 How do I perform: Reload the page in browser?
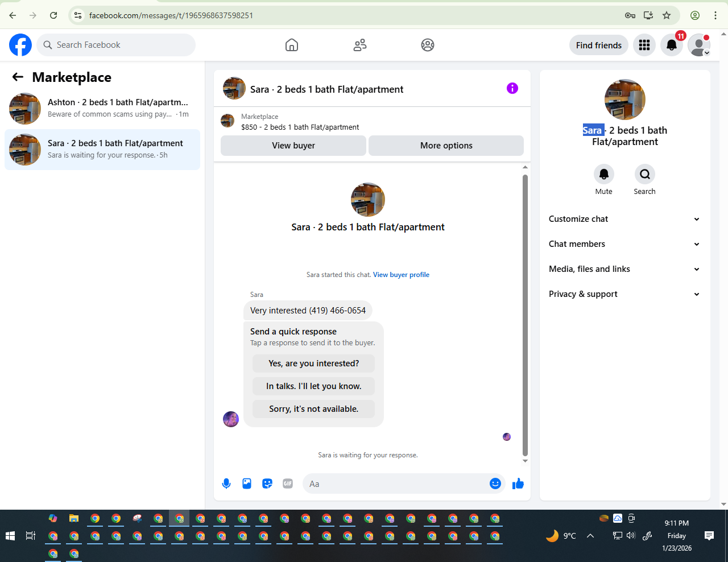53,15
